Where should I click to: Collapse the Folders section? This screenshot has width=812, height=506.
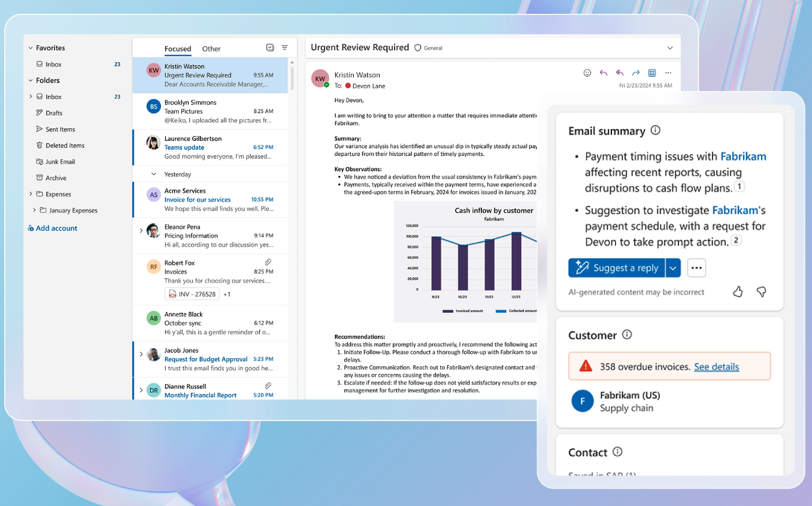click(x=31, y=80)
